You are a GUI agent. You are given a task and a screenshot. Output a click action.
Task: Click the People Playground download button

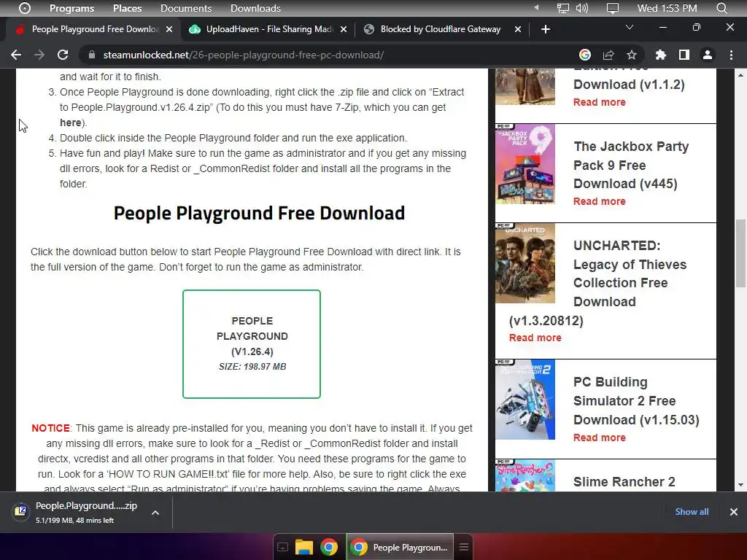tap(252, 344)
